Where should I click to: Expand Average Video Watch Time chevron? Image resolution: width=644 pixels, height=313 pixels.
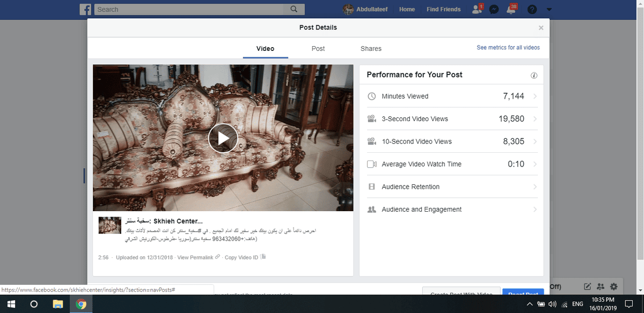coord(535,164)
